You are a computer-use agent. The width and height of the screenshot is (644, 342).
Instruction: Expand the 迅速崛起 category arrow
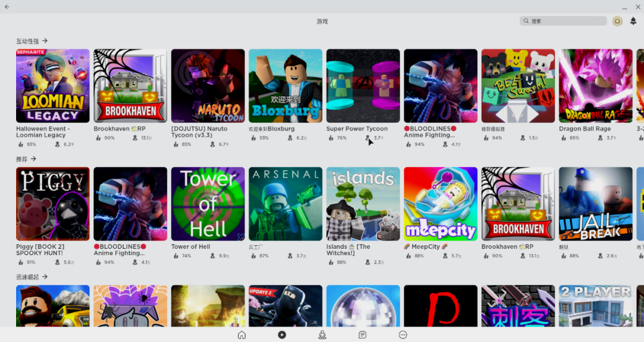(45, 276)
